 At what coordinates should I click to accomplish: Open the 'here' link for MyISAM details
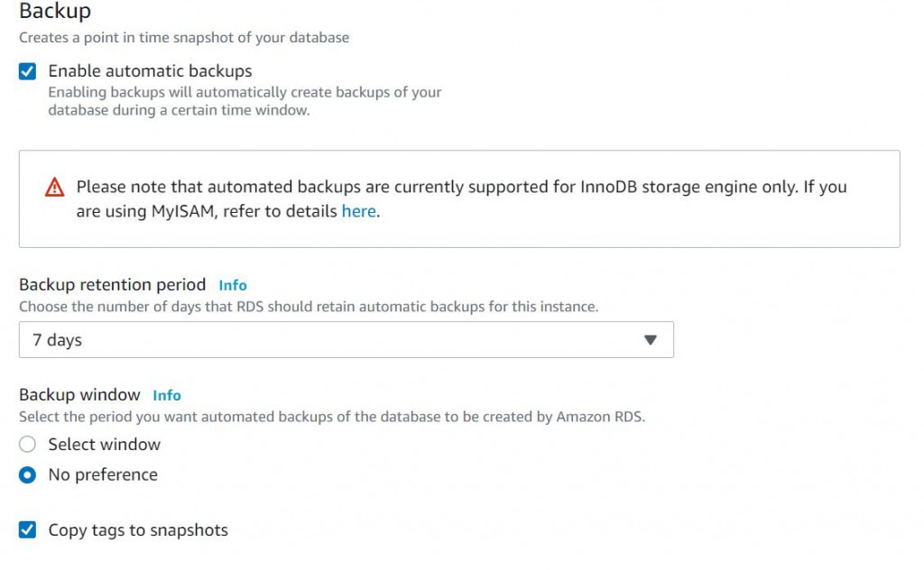tap(358, 212)
